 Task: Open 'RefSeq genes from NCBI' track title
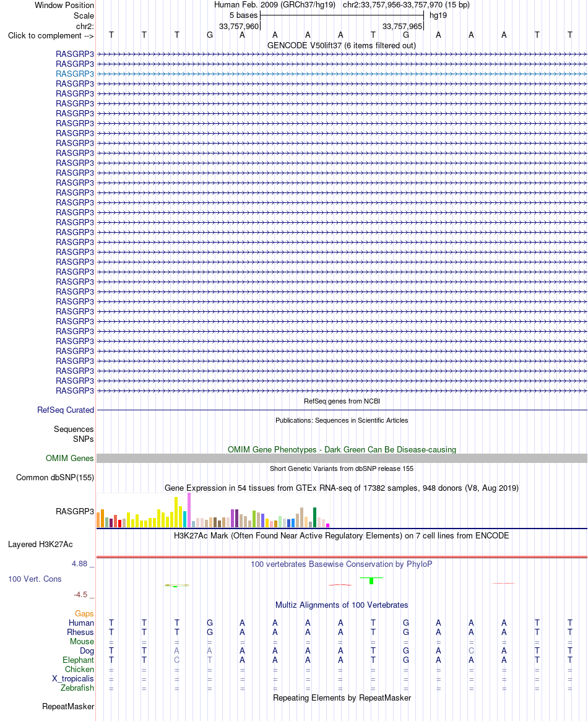pos(342,401)
